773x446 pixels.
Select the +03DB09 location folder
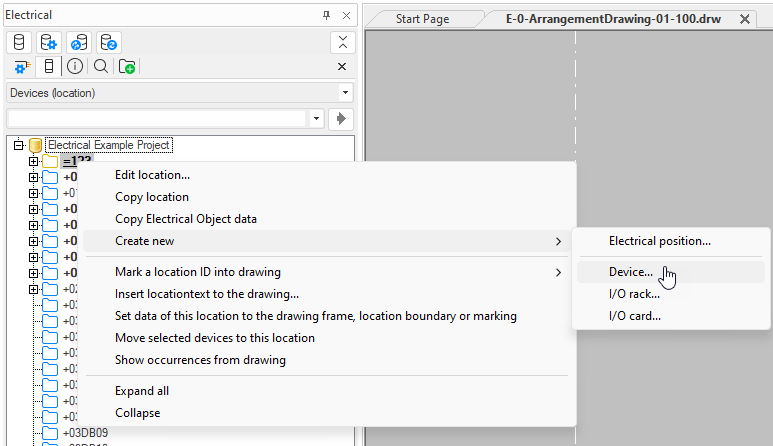coord(85,433)
